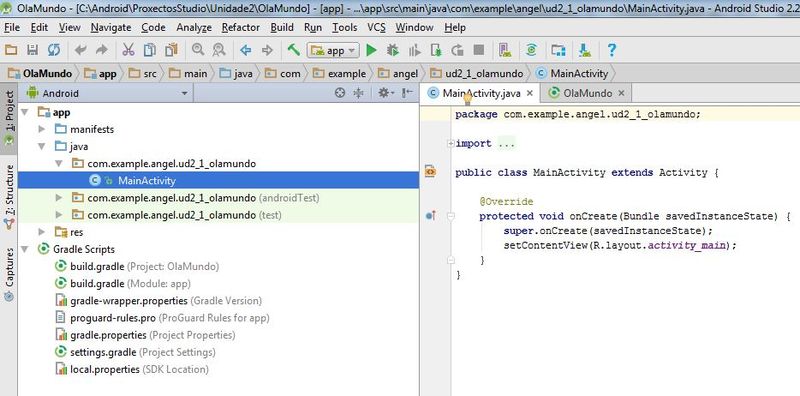The height and width of the screenshot is (396, 800).
Task: Expand the res folder
Action: (42, 232)
